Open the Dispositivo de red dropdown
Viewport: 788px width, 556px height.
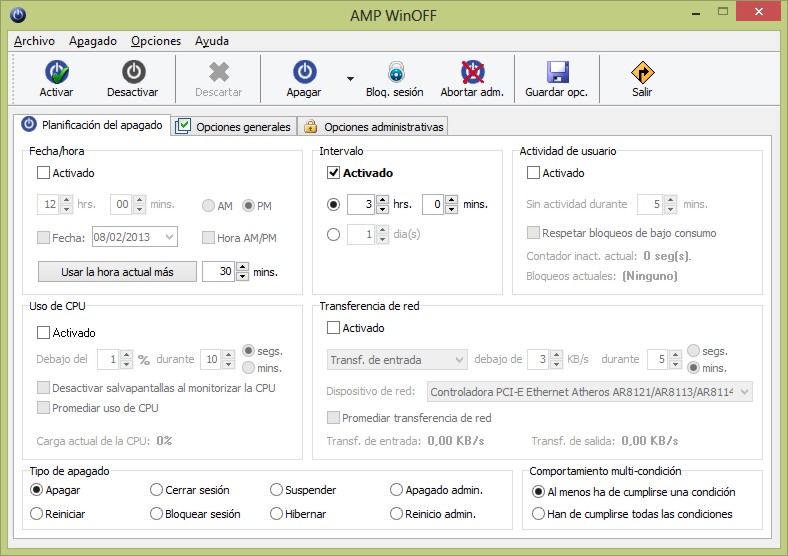590,392
